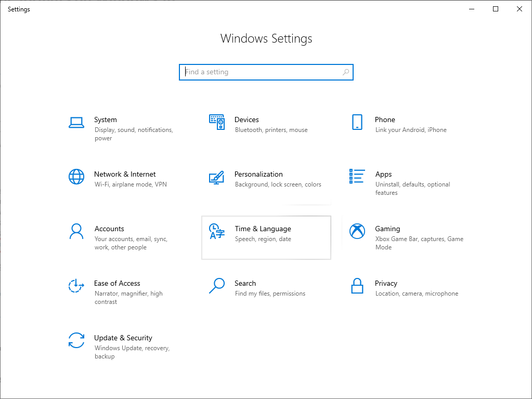Open the System heading link
Image resolution: width=532 pixels, height=399 pixels.
pos(106,119)
